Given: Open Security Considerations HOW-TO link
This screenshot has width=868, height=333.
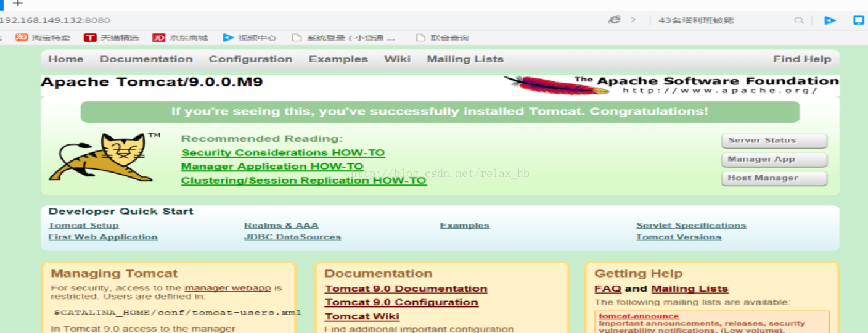Looking at the screenshot, I should point(283,153).
